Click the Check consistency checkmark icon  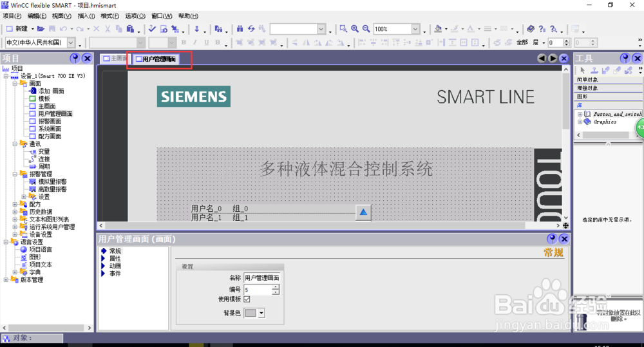coord(152,29)
